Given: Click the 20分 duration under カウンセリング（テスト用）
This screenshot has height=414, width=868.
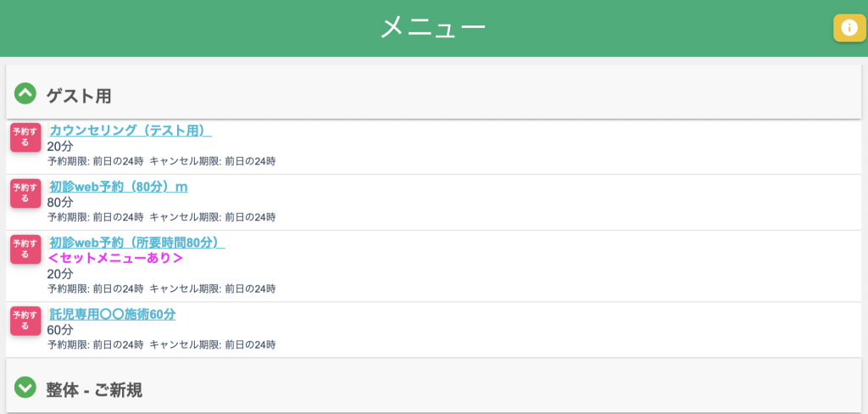Looking at the screenshot, I should (60, 146).
